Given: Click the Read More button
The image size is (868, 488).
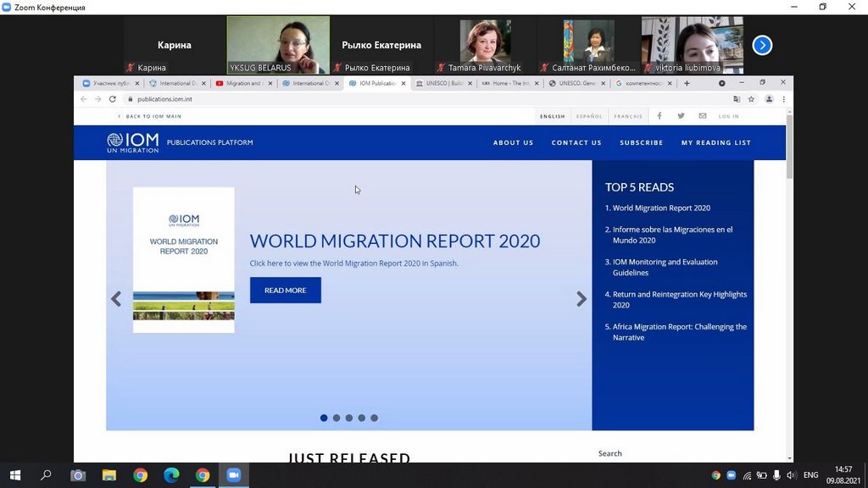Looking at the screenshot, I should 285,290.
